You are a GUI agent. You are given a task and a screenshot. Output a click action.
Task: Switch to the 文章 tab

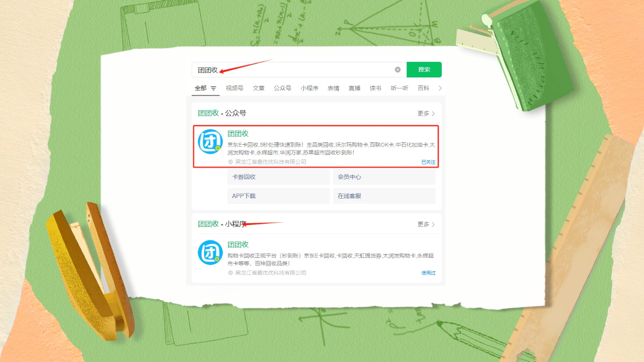pos(259,88)
